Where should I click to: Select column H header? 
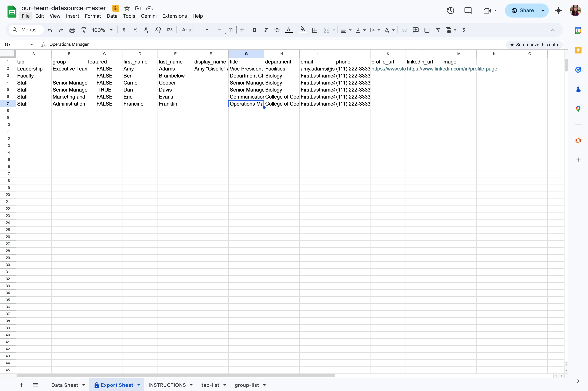pos(281,54)
